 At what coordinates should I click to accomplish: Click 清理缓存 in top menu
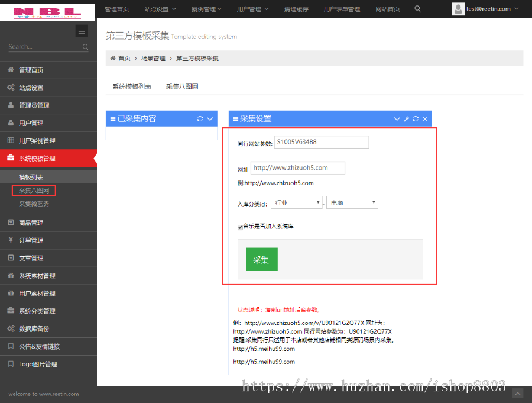[x=296, y=9]
